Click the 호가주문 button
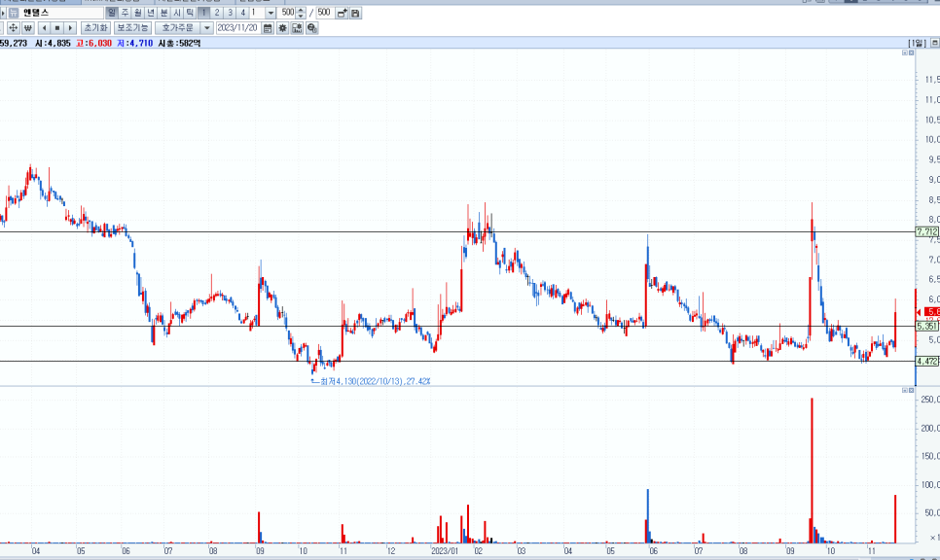Image resolution: width=940 pixels, height=560 pixels. click(x=178, y=28)
